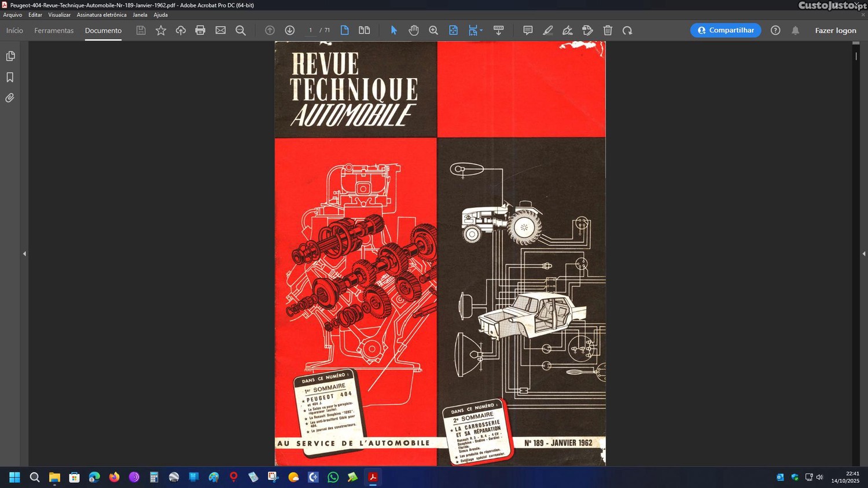
Task: Open the Visualizar menu
Action: click(x=59, y=15)
